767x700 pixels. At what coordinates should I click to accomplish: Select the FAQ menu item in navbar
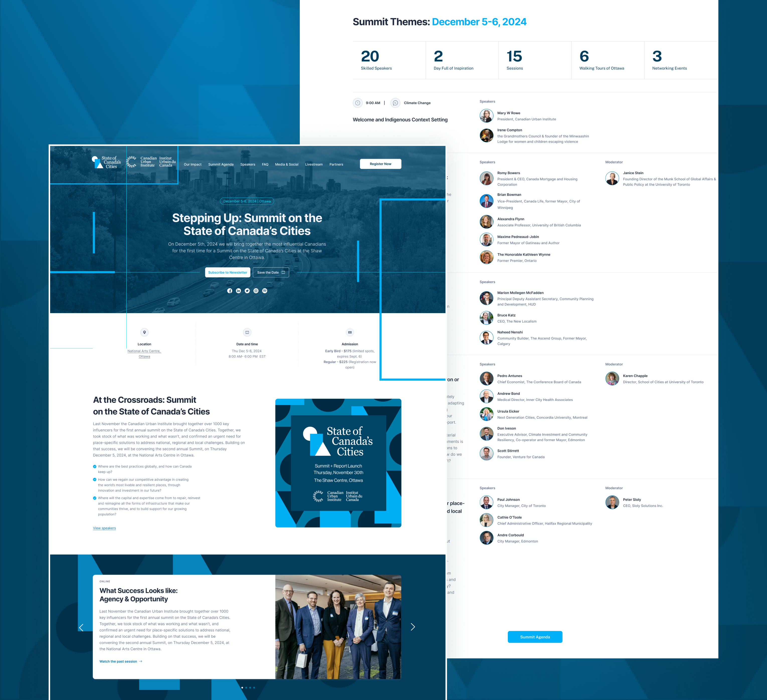click(x=265, y=164)
